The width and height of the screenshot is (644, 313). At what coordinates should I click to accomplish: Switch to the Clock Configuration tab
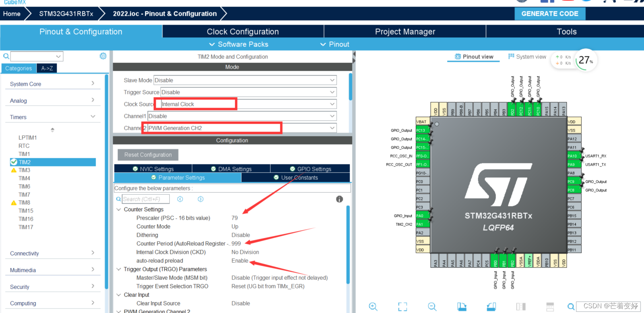243,31
